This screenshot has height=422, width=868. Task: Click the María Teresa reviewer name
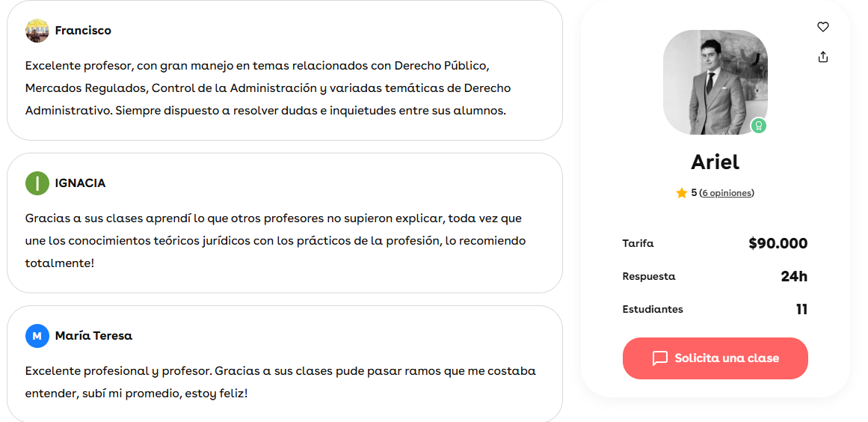point(93,336)
